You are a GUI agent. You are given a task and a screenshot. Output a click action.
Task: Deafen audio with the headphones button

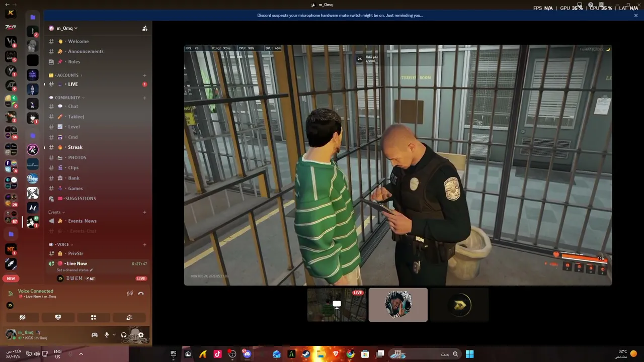[124, 335]
